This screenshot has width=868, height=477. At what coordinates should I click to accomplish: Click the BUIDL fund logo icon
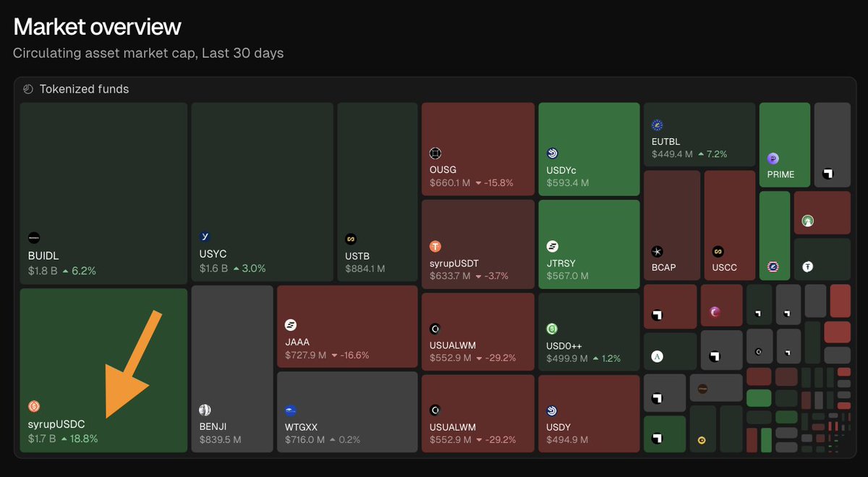[x=34, y=238]
